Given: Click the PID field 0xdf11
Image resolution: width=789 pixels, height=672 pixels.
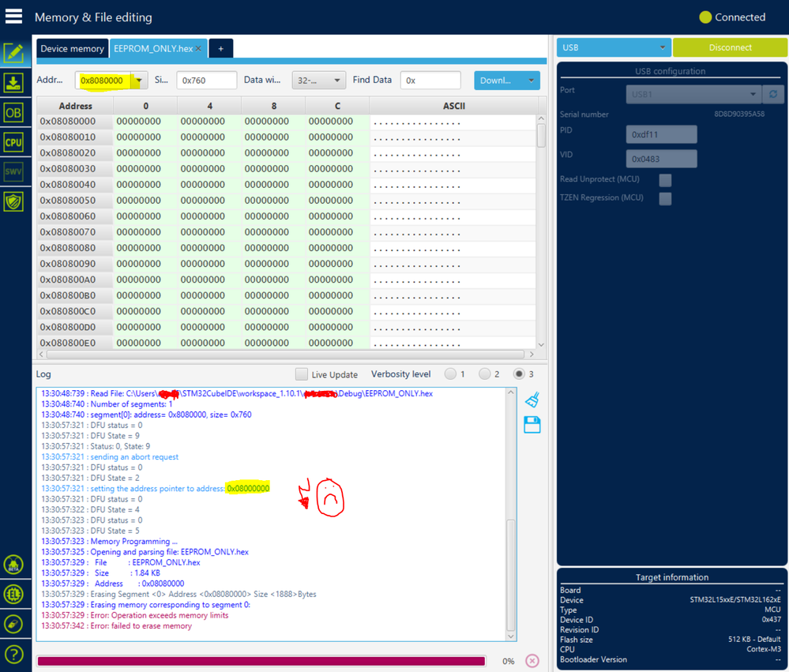Looking at the screenshot, I should 661,134.
